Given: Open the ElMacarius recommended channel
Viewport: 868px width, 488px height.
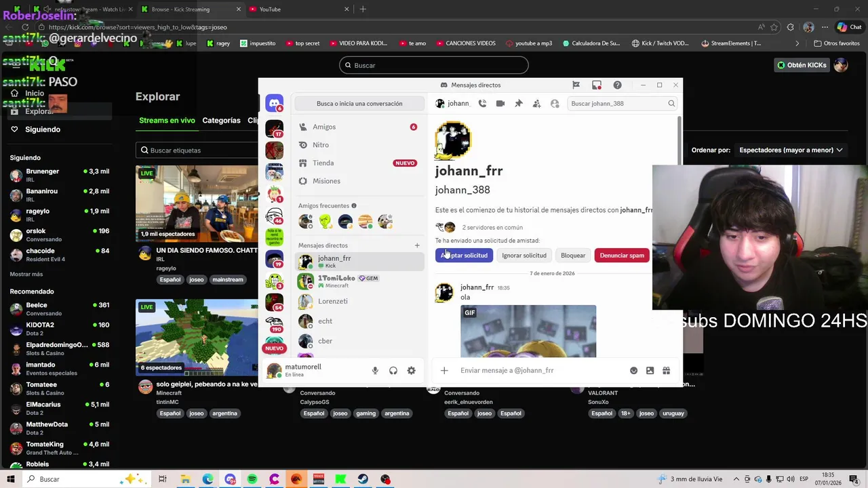Looking at the screenshot, I should (x=60, y=408).
